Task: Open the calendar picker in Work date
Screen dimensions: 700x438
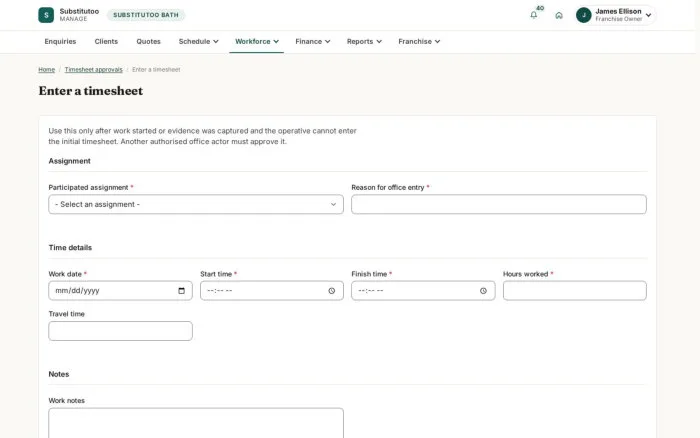Action: [x=181, y=291]
